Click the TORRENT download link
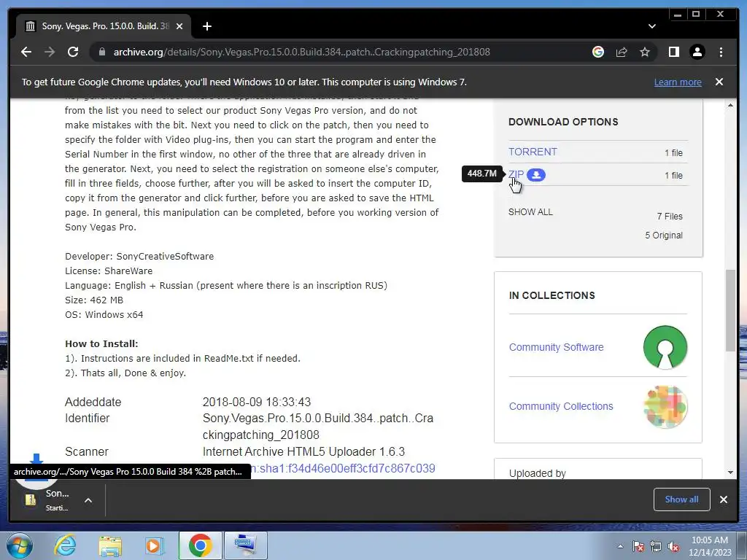747x560 pixels. [x=533, y=152]
